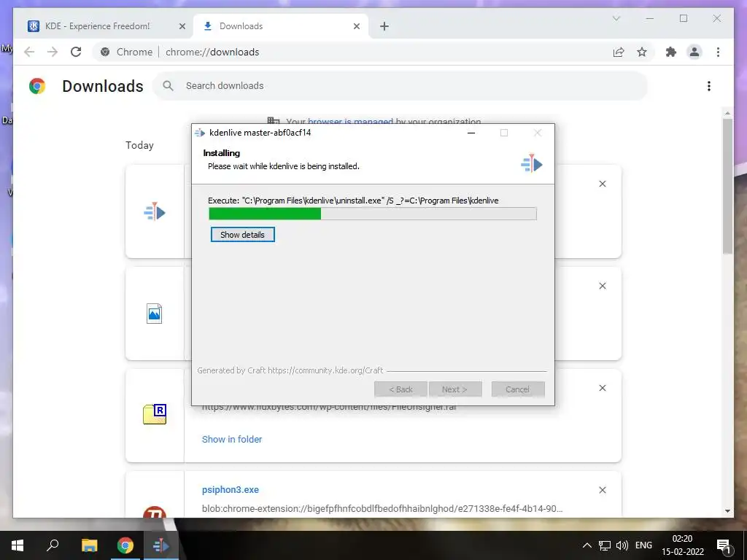Click Show in folder for the RAR file

232,440
